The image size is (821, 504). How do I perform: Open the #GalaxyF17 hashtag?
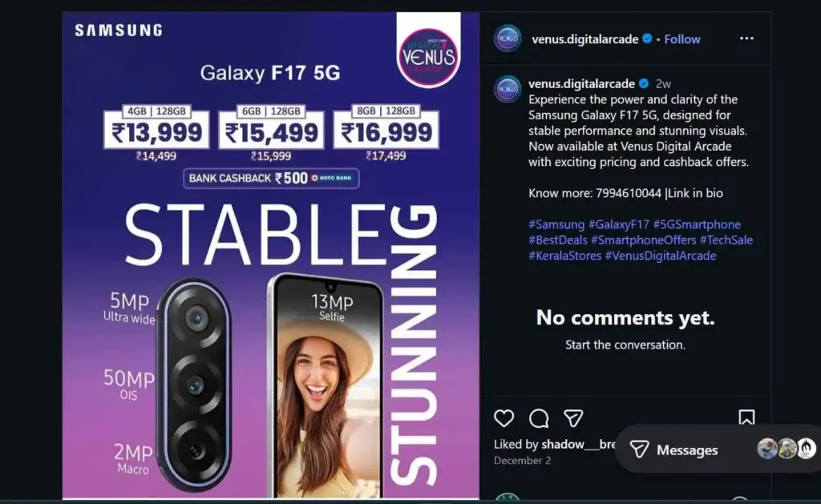pos(618,224)
